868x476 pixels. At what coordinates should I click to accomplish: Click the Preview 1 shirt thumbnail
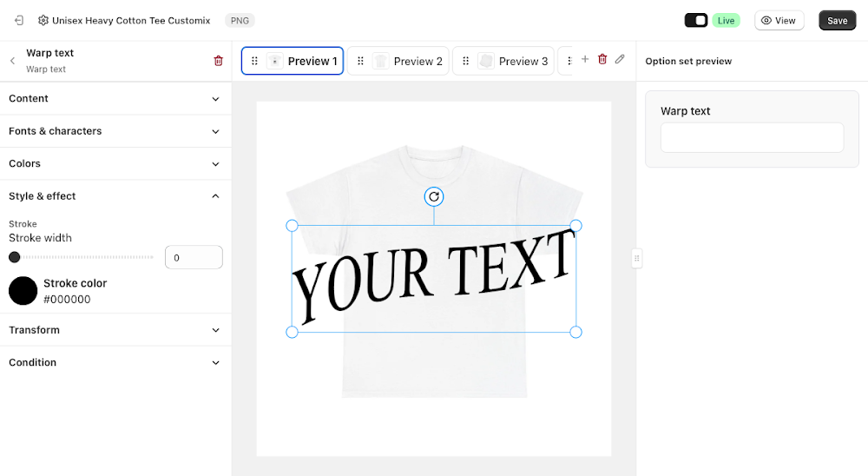coord(274,61)
